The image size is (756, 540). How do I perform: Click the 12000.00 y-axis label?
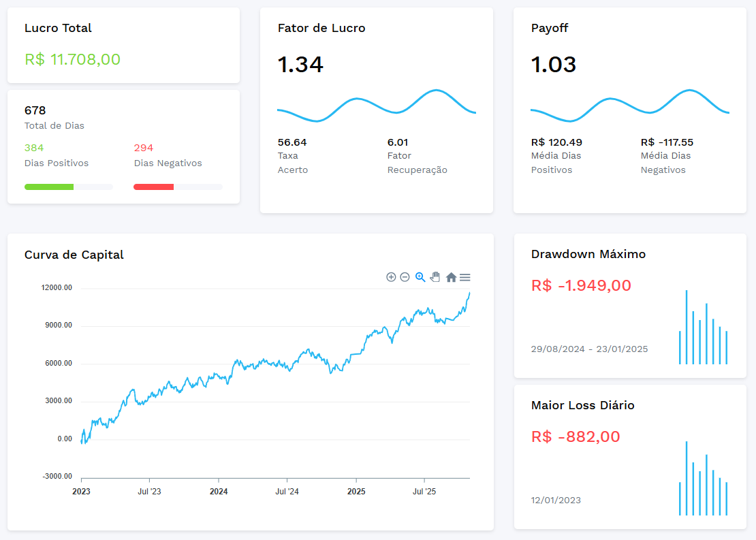pyautogui.click(x=57, y=288)
